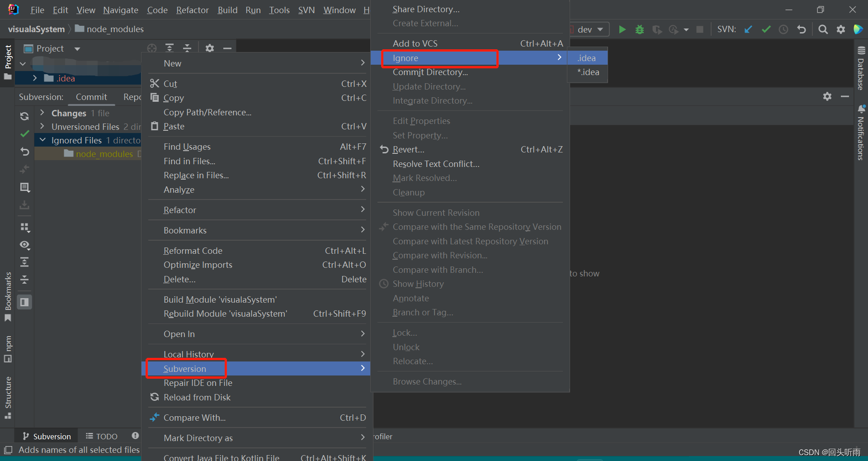Viewport: 868px width, 461px height.
Task: Open the SVN Show History clock icon
Action: 783,29
